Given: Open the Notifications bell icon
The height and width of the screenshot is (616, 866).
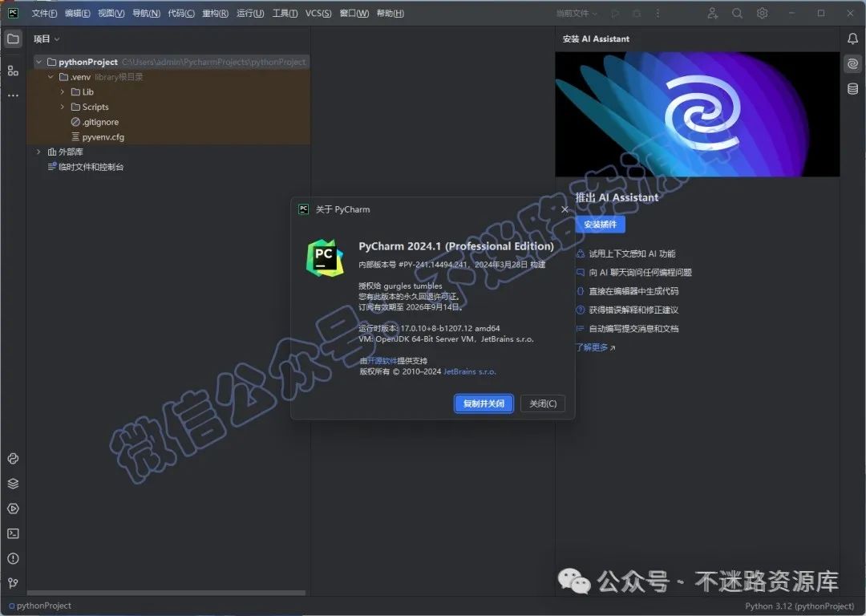Looking at the screenshot, I should 852,38.
